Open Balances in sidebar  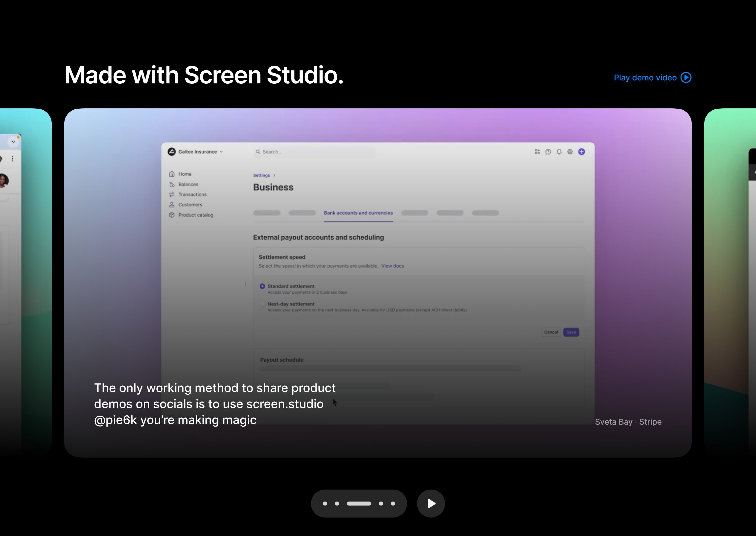(188, 184)
